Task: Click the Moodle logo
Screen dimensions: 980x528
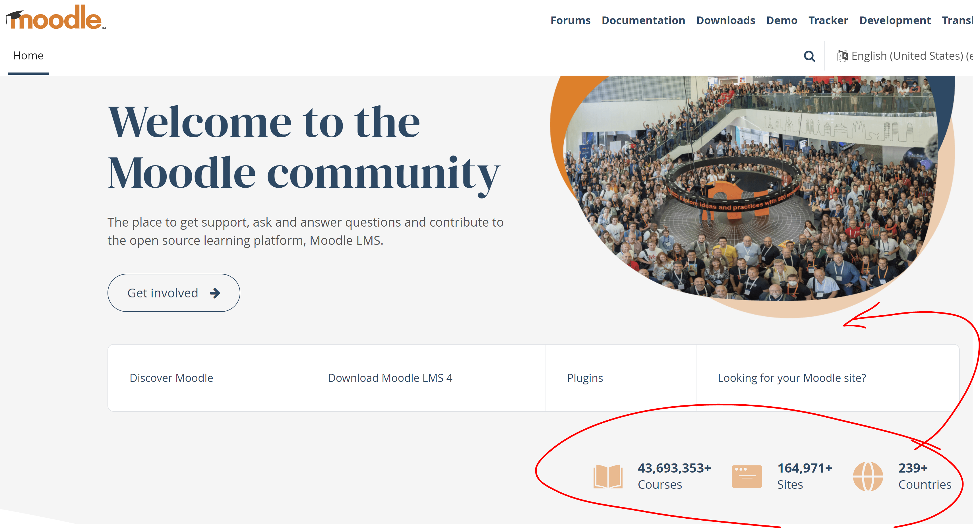Action: click(55, 17)
